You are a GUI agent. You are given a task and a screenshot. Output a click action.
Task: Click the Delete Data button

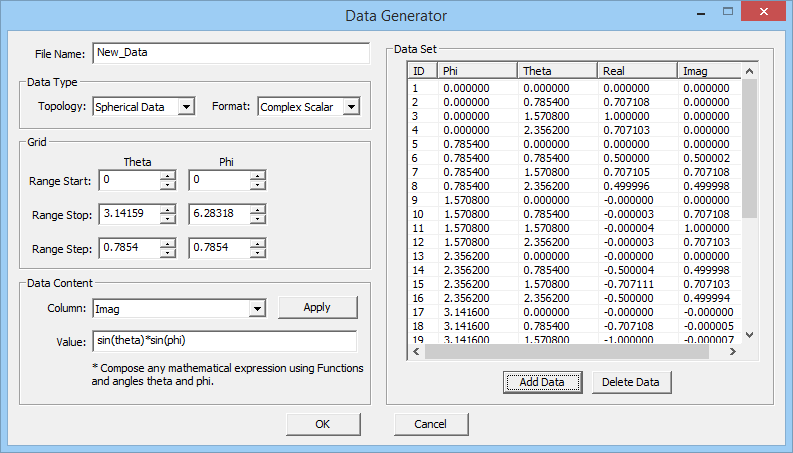pyautogui.click(x=631, y=382)
